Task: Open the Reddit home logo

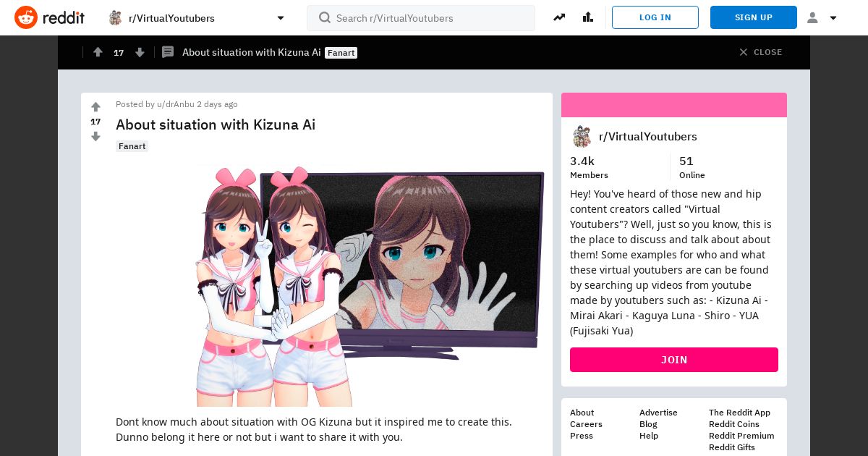Action: (49, 17)
